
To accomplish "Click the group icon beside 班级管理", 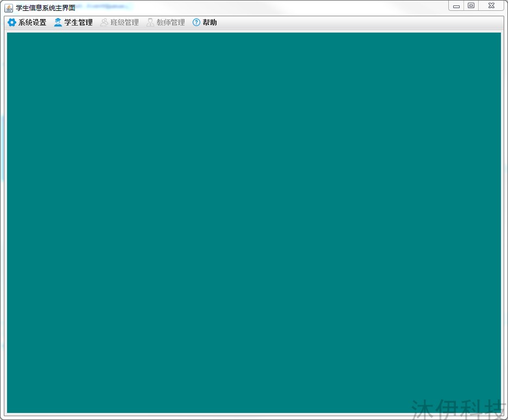I will tap(104, 22).
